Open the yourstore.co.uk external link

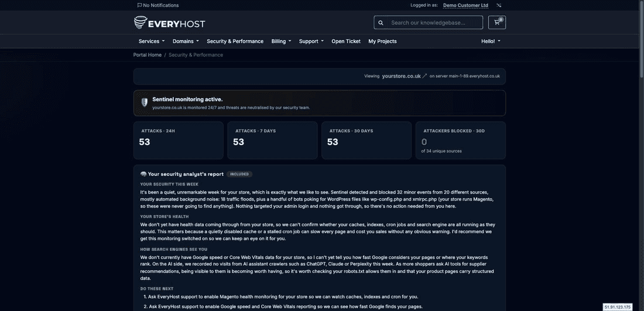pyautogui.click(x=401, y=76)
